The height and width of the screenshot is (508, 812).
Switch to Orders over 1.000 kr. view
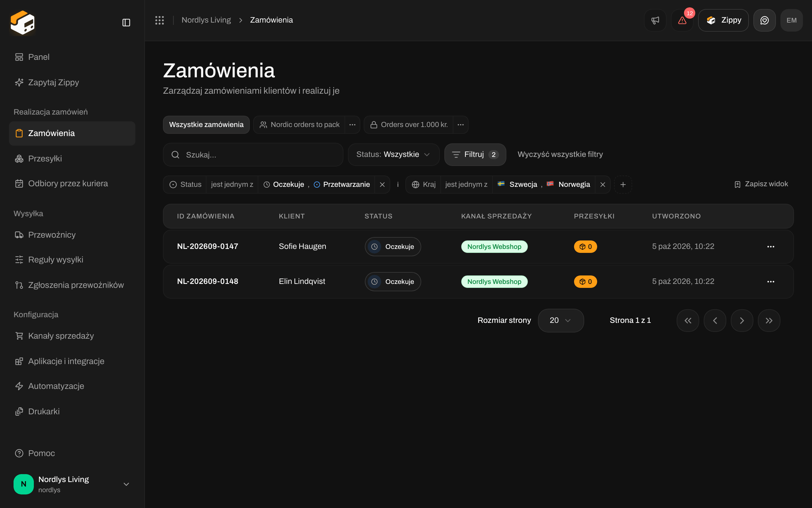coord(409,125)
